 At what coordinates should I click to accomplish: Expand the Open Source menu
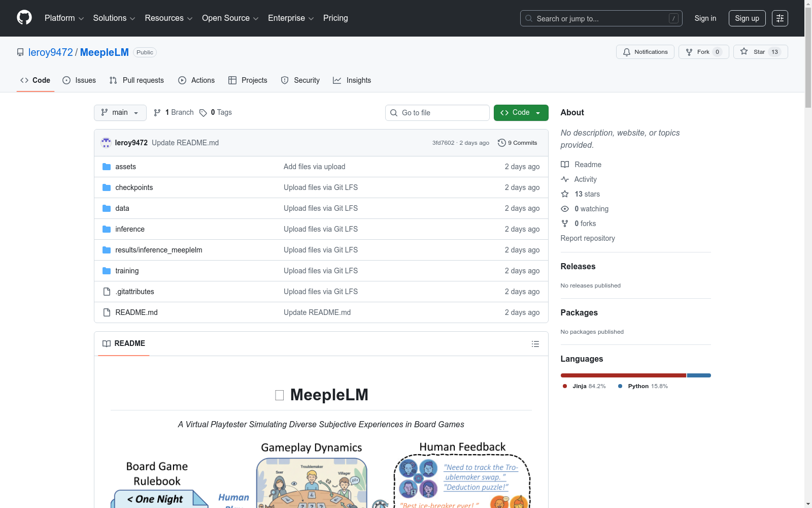pyautogui.click(x=230, y=18)
